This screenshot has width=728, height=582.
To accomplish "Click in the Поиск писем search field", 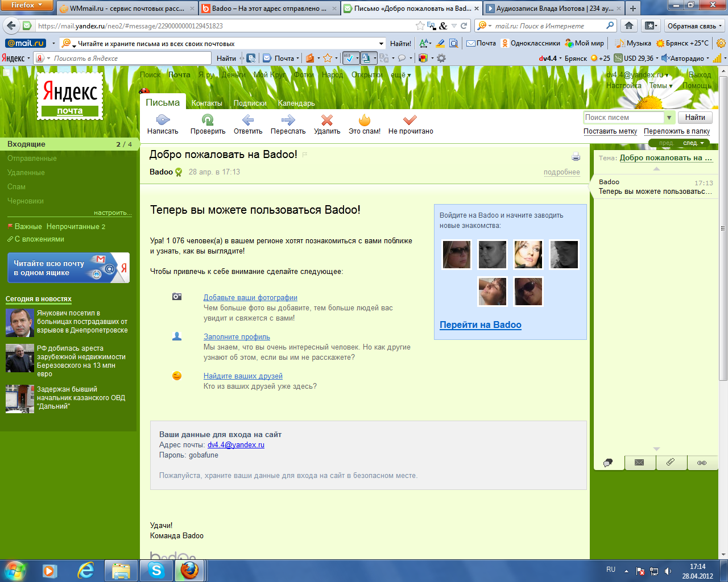I will (623, 118).
